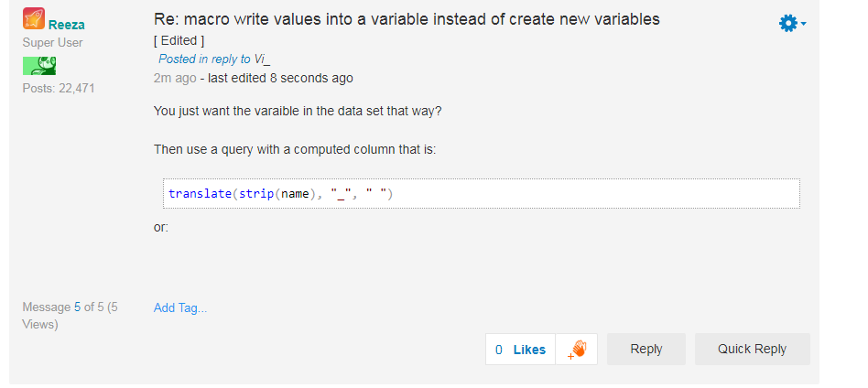The height and width of the screenshot is (388, 868).
Task: Click the 'last edited 8 seconds ago' text
Action: point(280,78)
